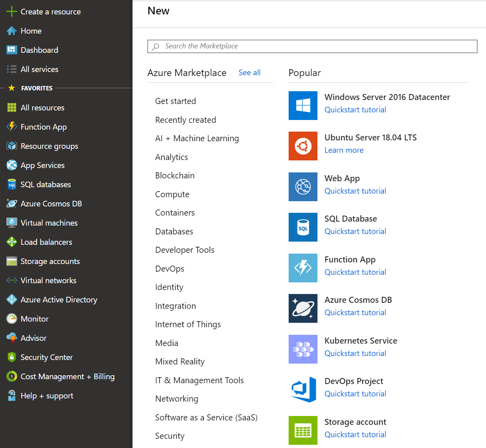This screenshot has height=448, width=486.
Task: Select the Ubuntu Server 18.04 LTS tile icon
Action: pos(303,146)
